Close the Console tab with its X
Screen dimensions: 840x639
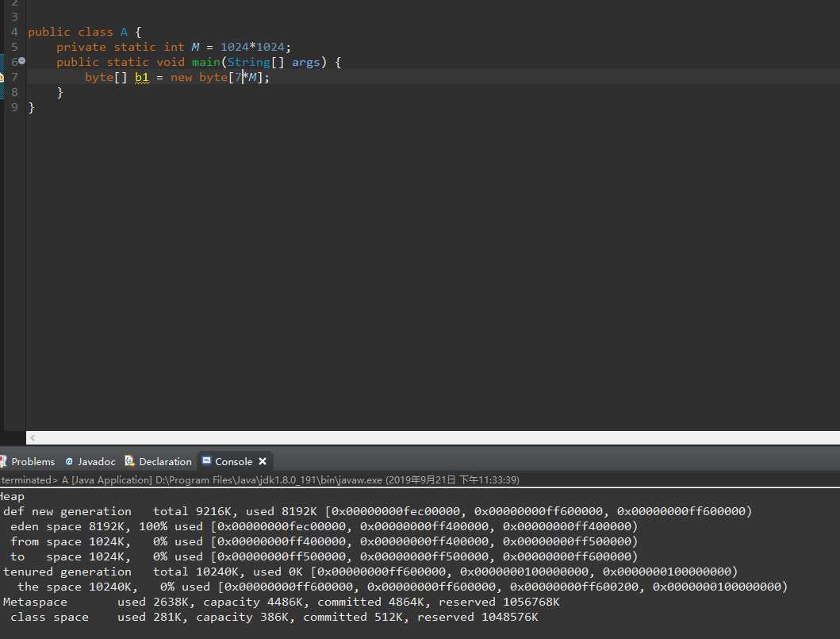pyautogui.click(x=263, y=461)
